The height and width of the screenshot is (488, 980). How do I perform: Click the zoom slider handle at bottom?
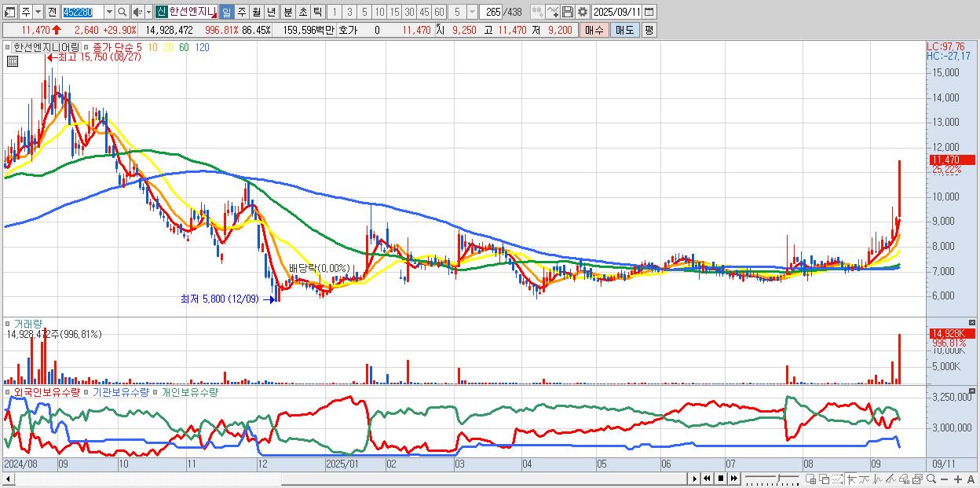779,478
